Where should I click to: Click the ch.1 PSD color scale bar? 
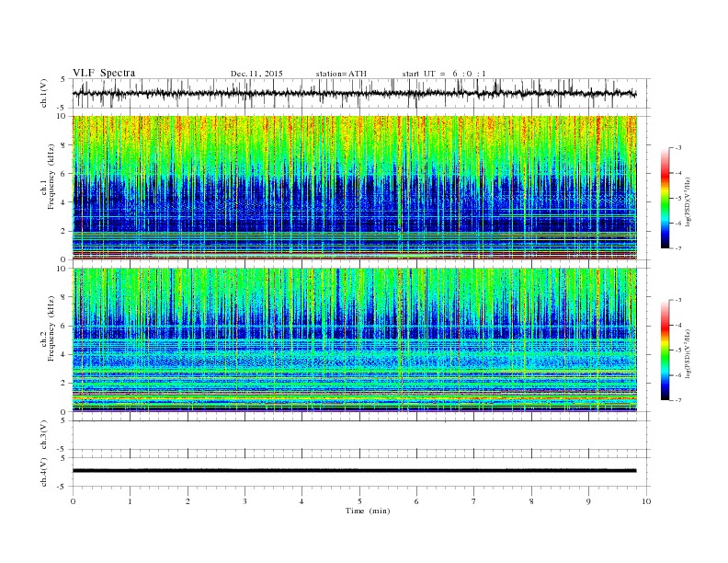click(665, 198)
